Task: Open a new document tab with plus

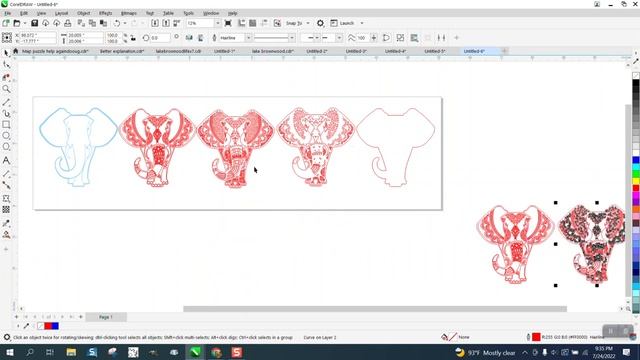Action: pyautogui.click(x=504, y=51)
